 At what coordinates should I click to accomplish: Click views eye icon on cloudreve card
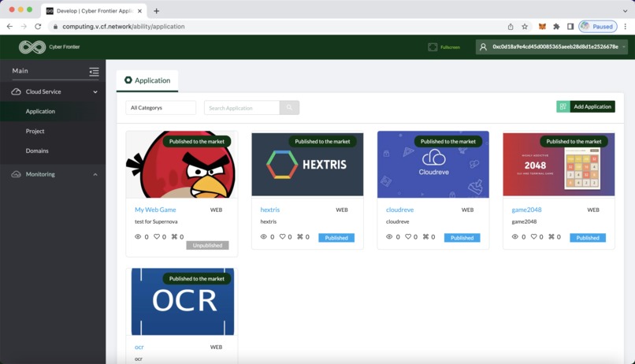point(389,236)
